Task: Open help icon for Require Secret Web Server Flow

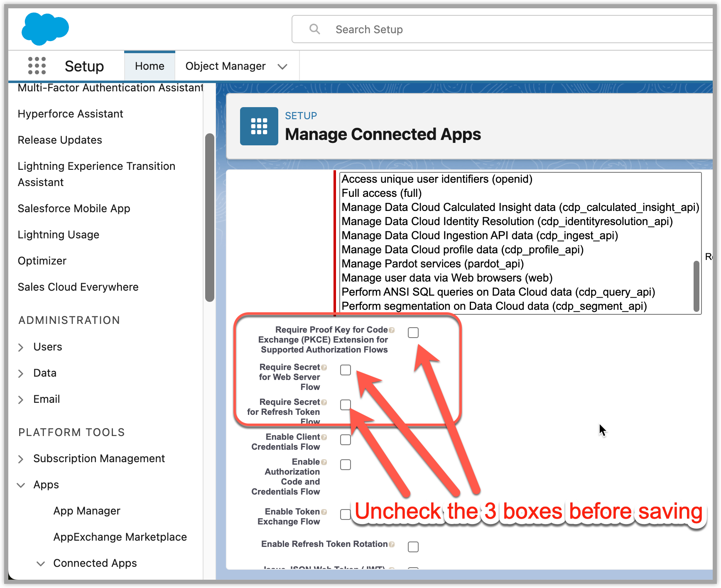Action: (x=324, y=367)
